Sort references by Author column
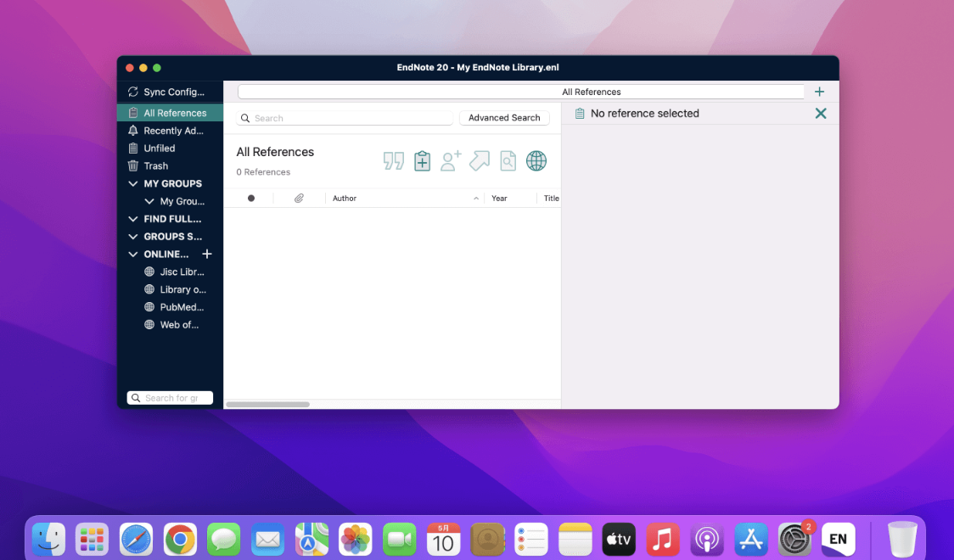The image size is (954, 560). (x=345, y=199)
